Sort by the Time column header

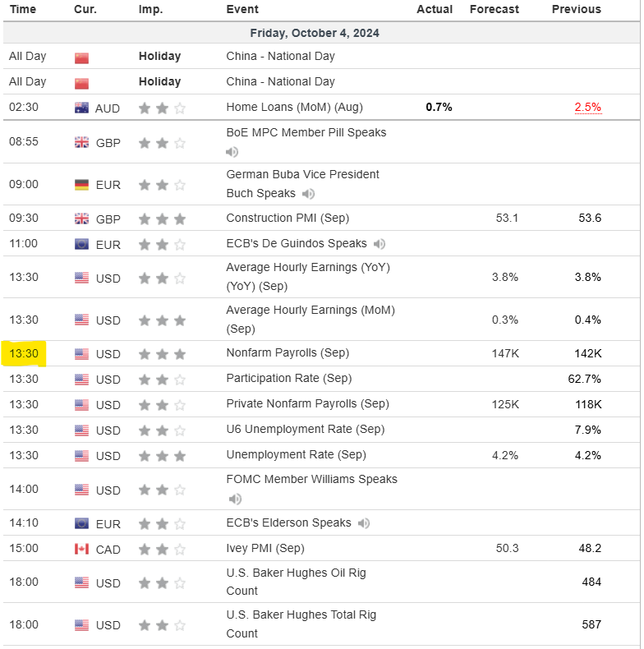pyautogui.click(x=22, y=9)
